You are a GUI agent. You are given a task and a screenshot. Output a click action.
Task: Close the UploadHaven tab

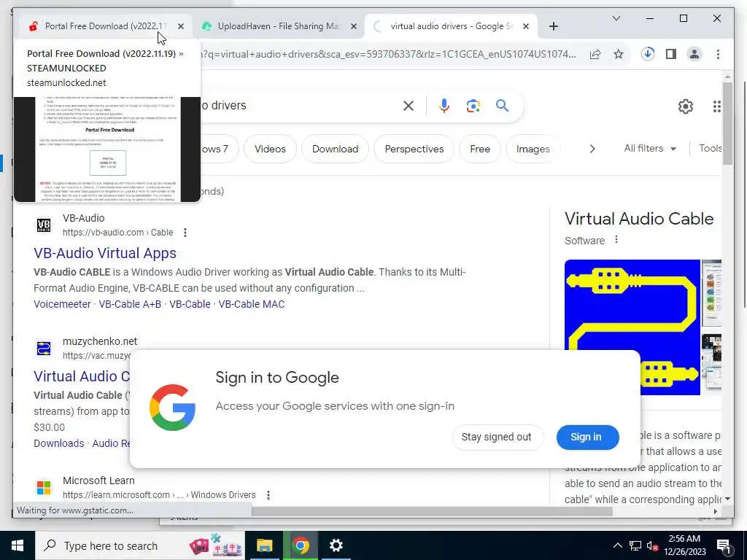click(354, 26)
